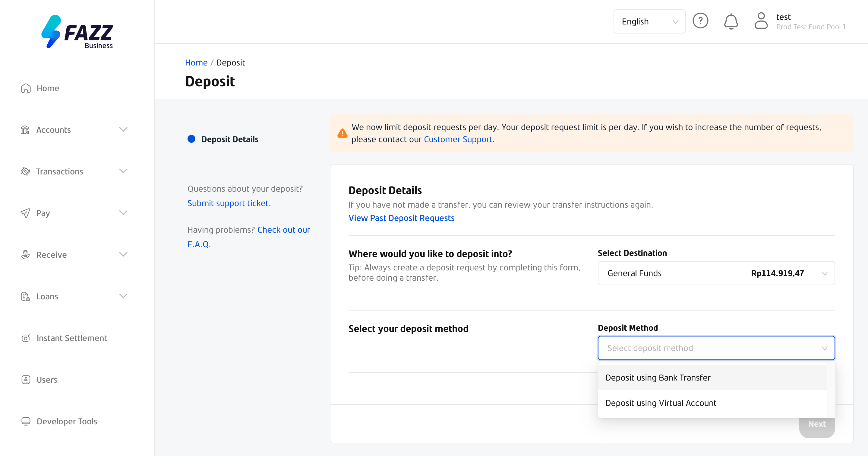The image size is (868, 456).
Task: Go to Home in sidebar
Action: click(x=48, y=88)
